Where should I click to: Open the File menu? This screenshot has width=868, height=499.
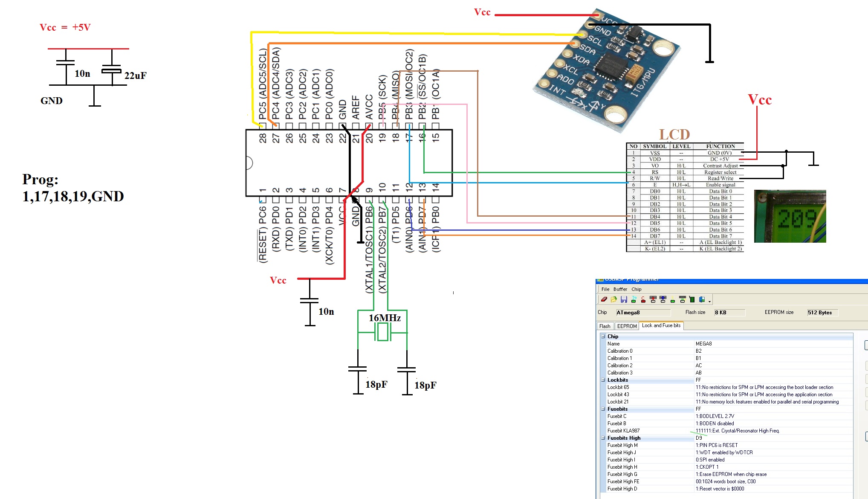(605, 289)
